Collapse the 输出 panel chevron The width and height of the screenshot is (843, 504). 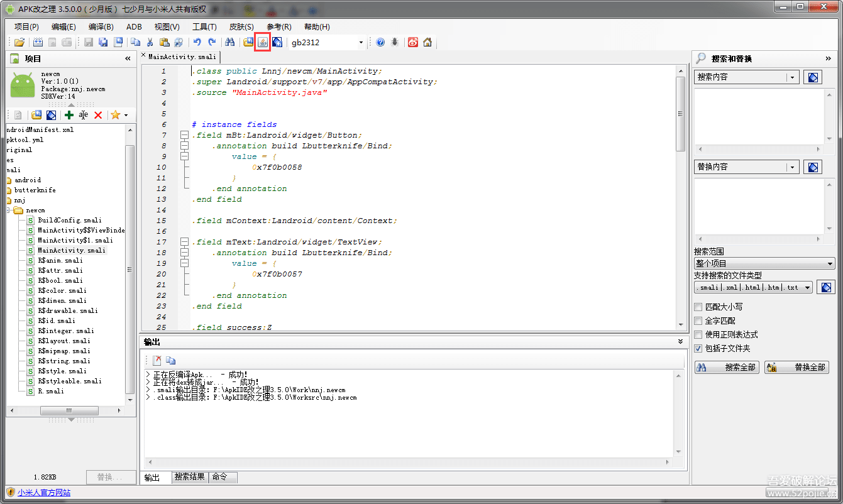coord(680,341)
